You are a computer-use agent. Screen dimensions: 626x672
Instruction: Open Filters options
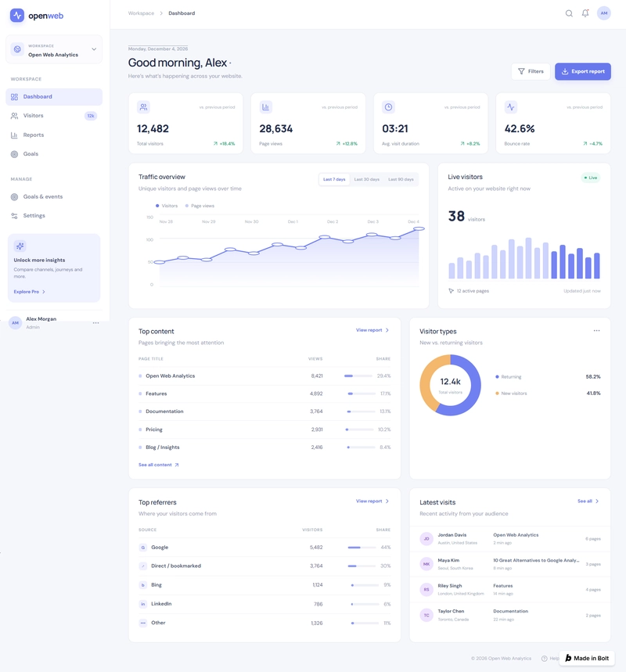click(531, 71)
